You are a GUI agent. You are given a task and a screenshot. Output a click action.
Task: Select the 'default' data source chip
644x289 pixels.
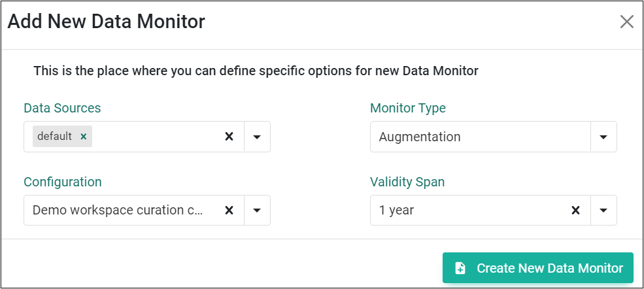[54, 136]
